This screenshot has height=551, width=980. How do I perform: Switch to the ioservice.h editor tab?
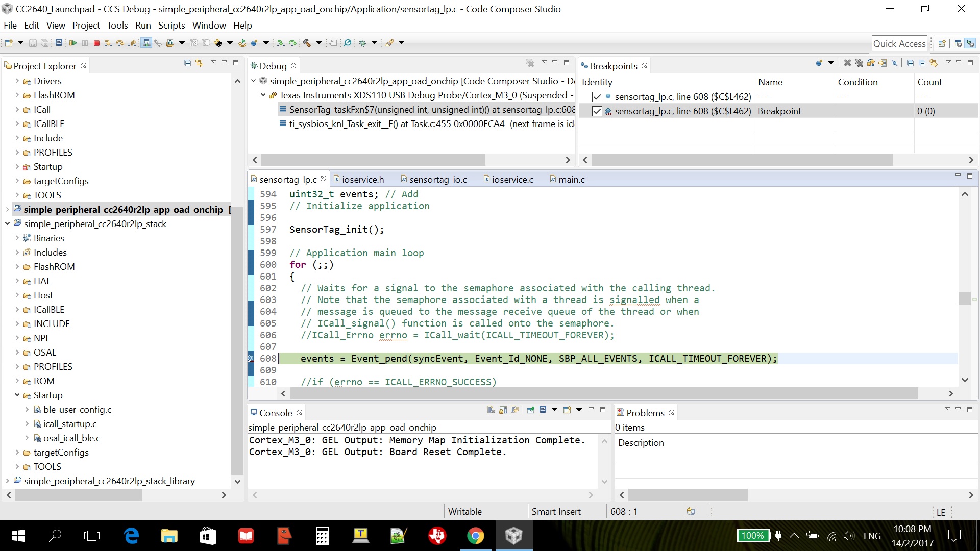point(362,180)
